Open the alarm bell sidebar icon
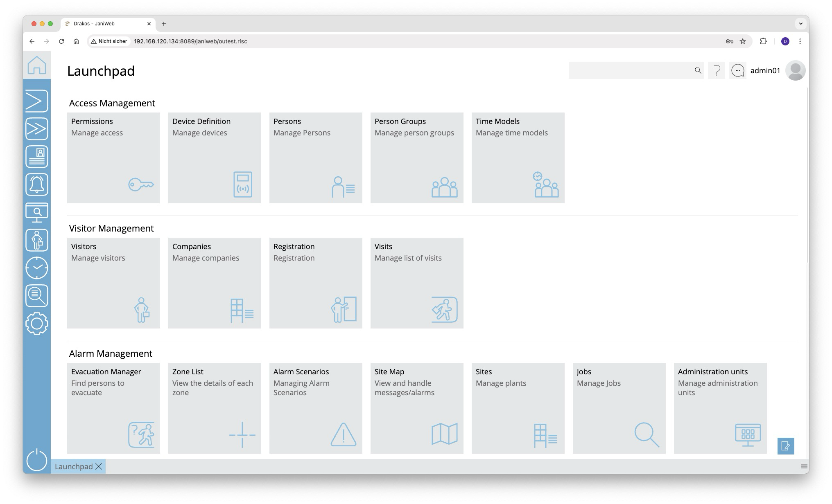 [37, 184]
